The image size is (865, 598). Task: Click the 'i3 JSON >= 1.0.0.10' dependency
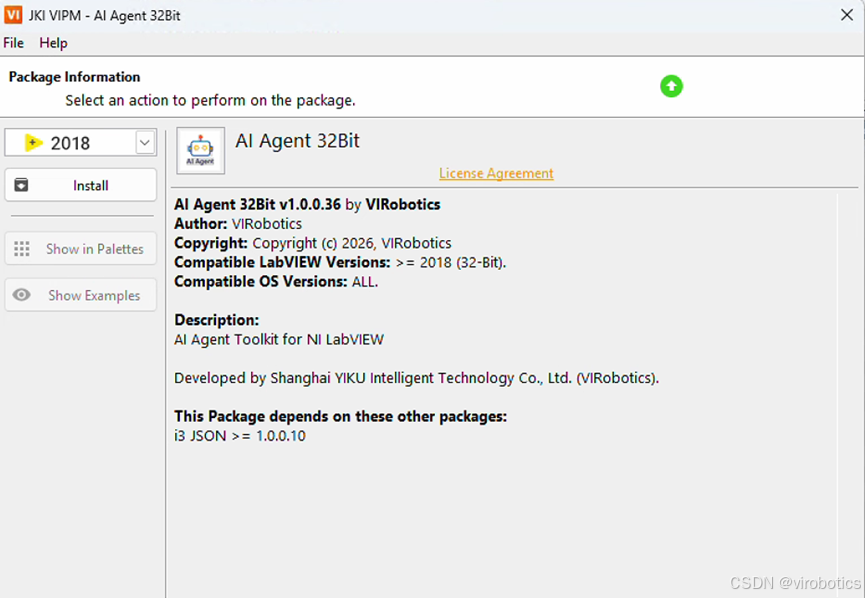[x=240, y=436]
